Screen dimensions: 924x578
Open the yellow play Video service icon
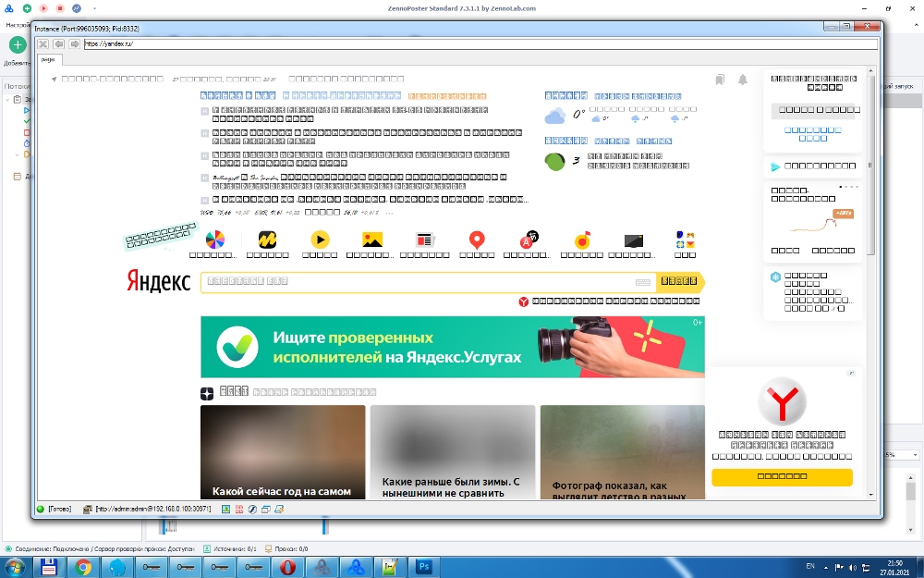[320, 240]
